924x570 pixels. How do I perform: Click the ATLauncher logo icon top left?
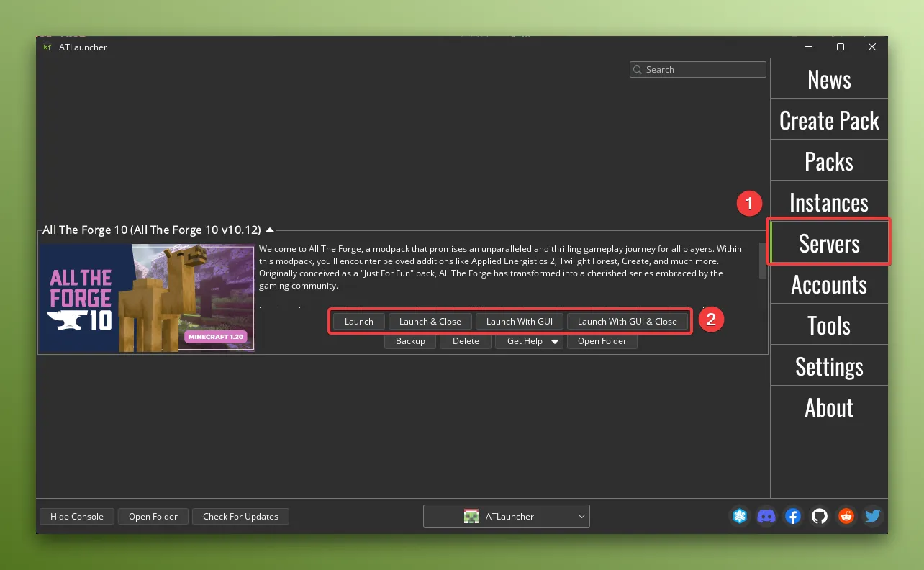click(47, 47)
